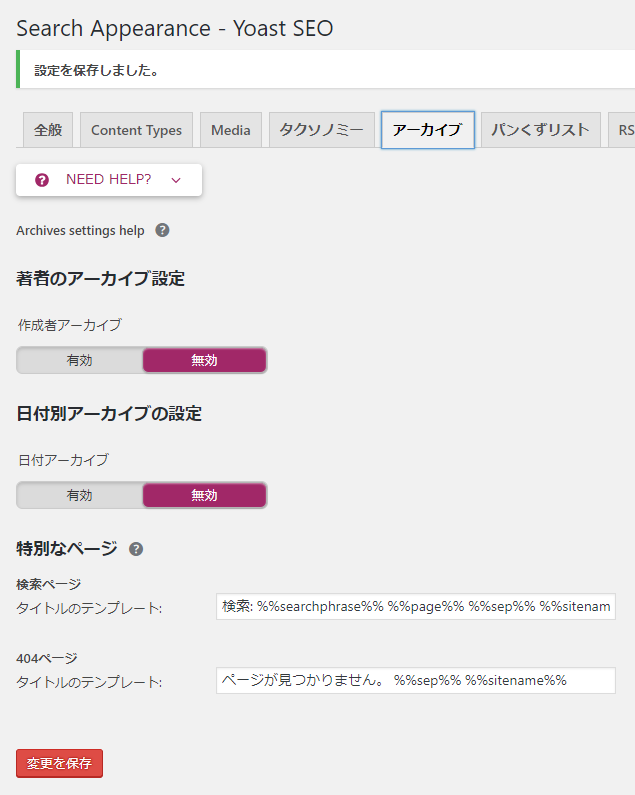Switch to the タクソノミー tab
Viewport: 635px width, 795px height.
pyautogui.click(x=322, y=130)
